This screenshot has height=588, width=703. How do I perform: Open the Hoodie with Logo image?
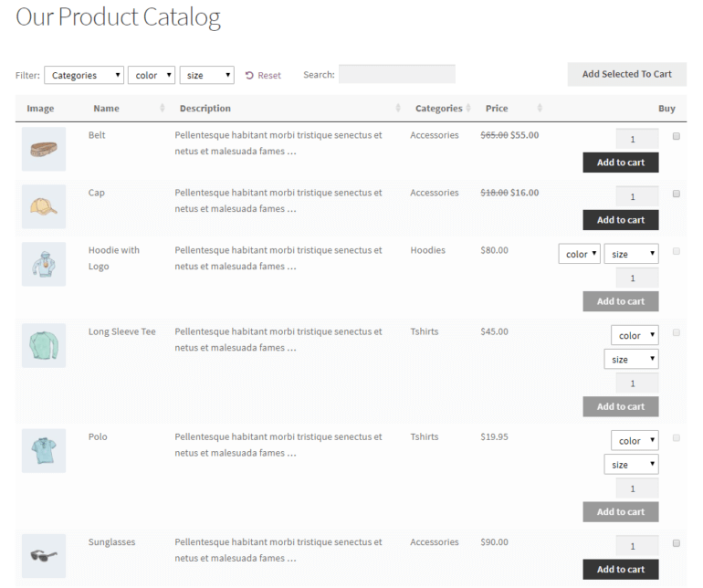44,264
